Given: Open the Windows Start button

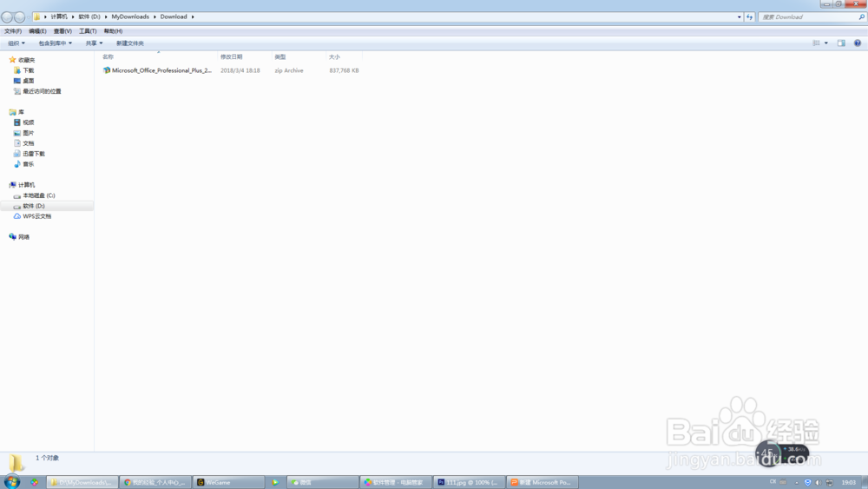Looking at the screenshot, I should [x=11, y=482].
